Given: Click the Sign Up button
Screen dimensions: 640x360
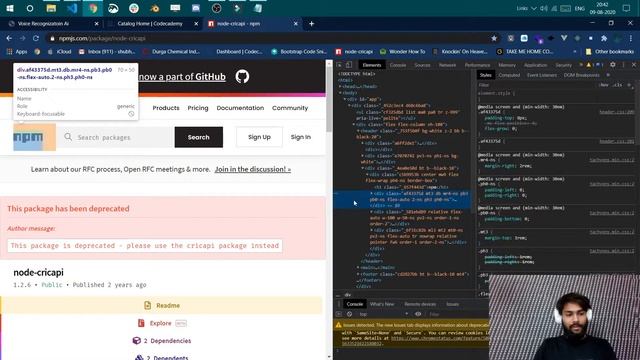Looking at the screenshot, I should (x=259, y=137).
